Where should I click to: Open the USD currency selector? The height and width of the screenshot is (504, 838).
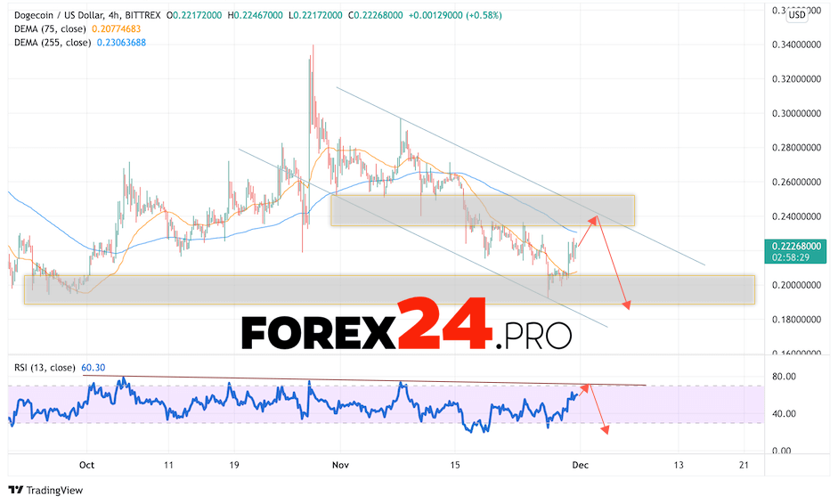(797, 13)
